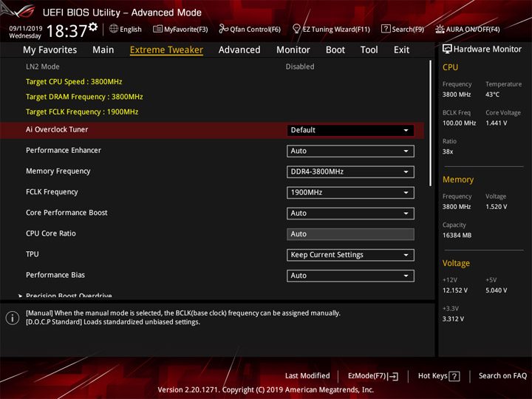The width and height of the screenshot is (532, 399).
Task: Open Ai Overclock Tuner dropdown
Action: click(350, 130)
